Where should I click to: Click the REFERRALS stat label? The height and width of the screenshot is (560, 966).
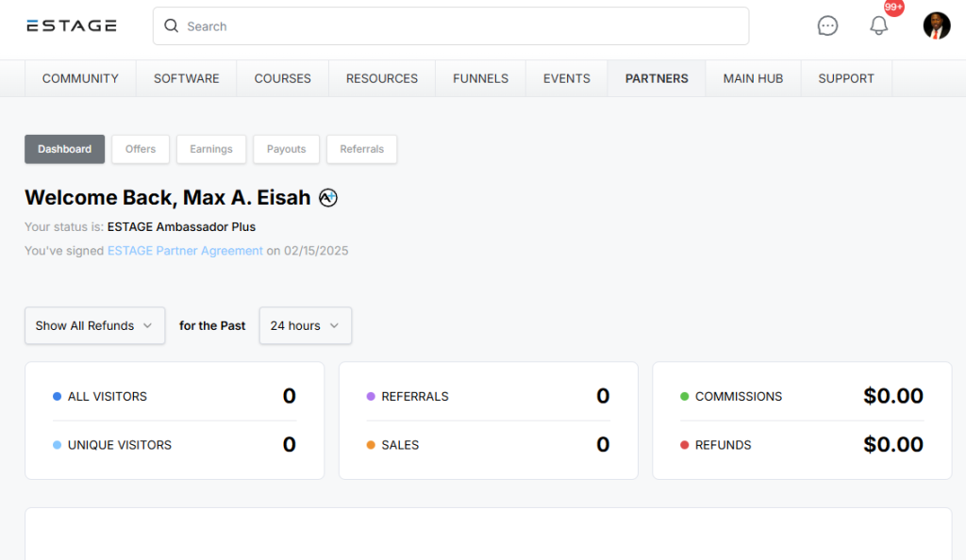[x=415, y=396]
